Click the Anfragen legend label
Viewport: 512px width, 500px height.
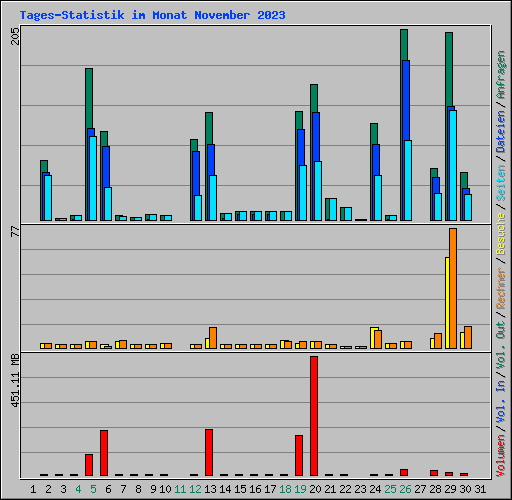(500, 74)
